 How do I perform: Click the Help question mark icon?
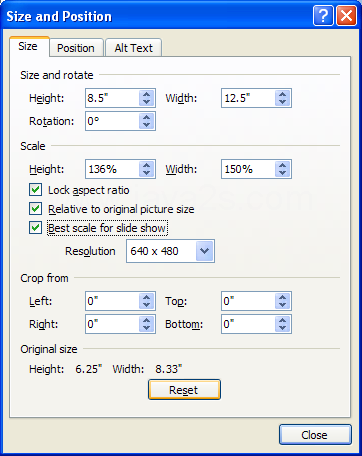(323, 15)
